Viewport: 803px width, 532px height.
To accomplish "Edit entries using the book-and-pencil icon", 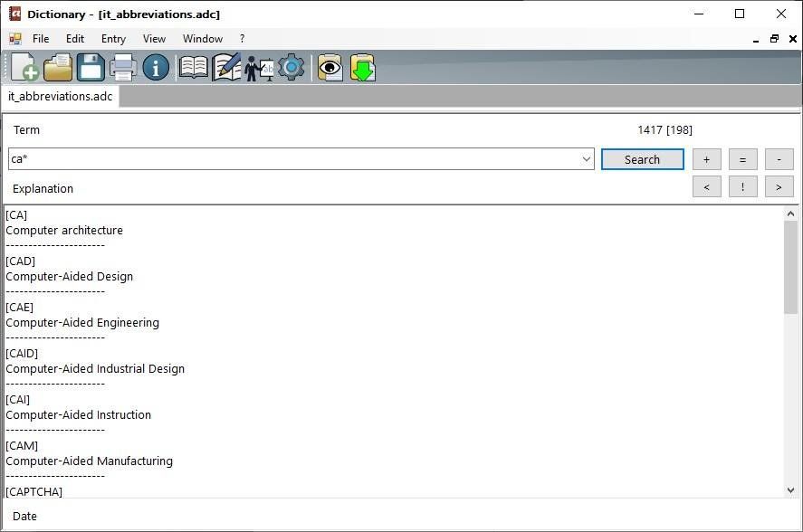I will coord(226,67).
